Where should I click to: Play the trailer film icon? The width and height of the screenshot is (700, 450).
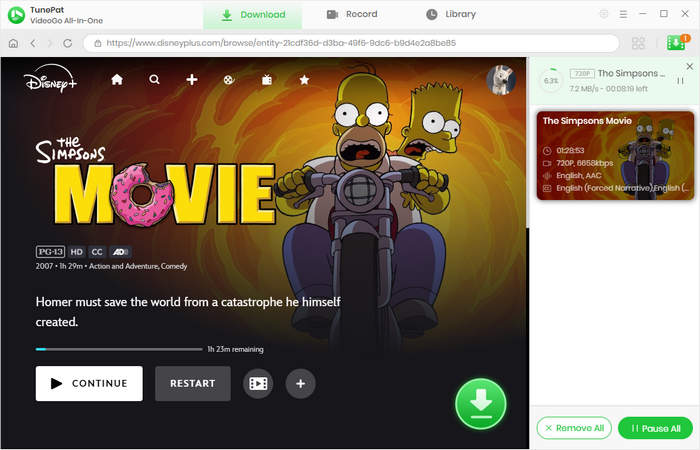coord(258,383)
